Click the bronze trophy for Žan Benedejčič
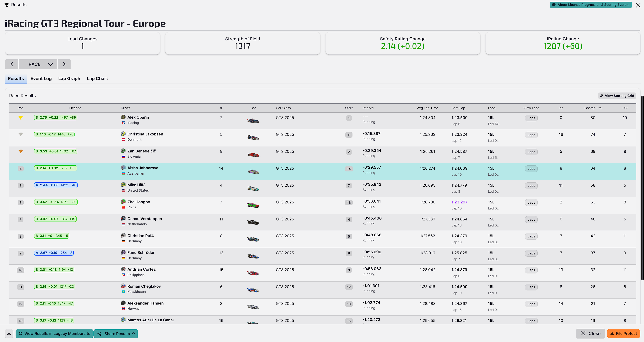Viewport: 644px width, 342px height. pyautogui.click(x=21, y=151)
